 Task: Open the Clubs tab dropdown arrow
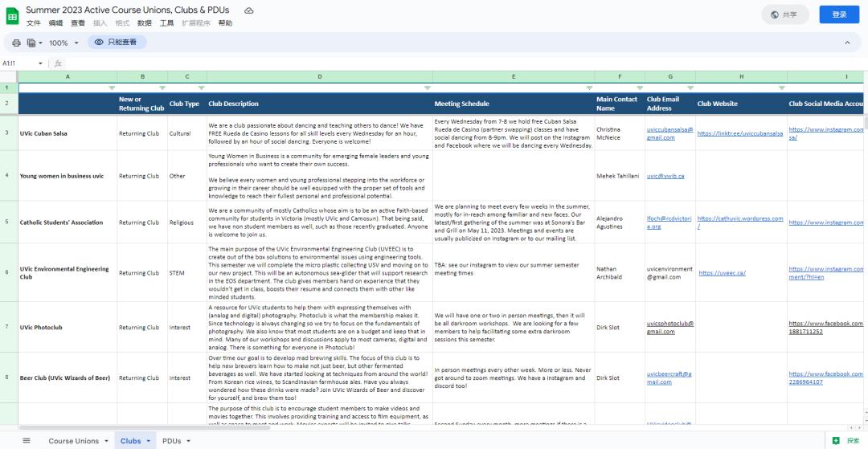click(x=149, y=441)
